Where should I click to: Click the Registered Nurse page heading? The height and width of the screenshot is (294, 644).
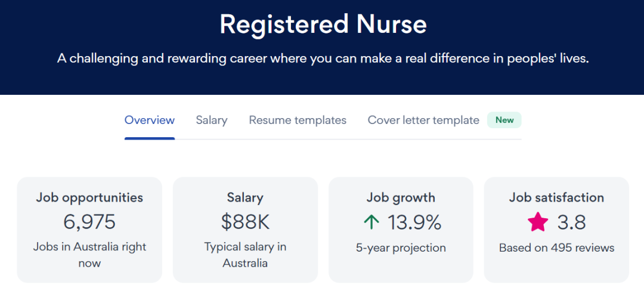click(323, 24)
